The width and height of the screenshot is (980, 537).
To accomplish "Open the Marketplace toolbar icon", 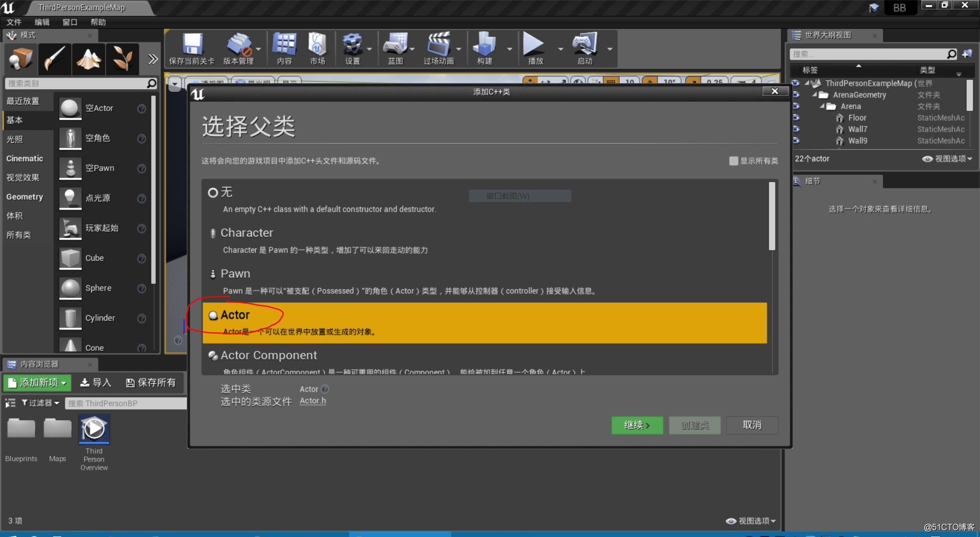I will click(x=317, y=45).
